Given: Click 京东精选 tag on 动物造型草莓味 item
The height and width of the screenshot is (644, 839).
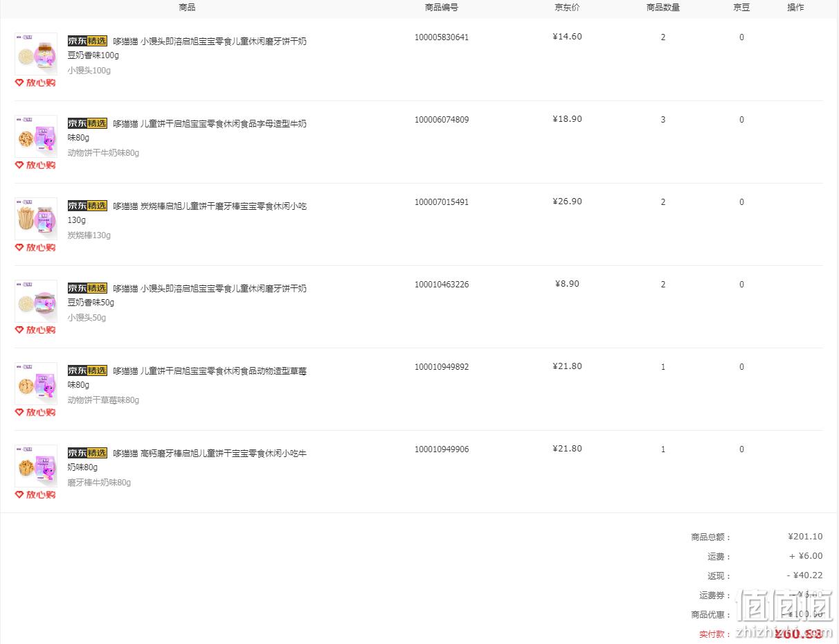Looking at the screenshot, I should click(x=87, y=370).
